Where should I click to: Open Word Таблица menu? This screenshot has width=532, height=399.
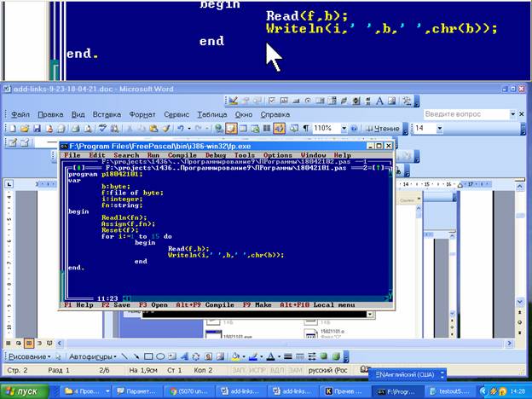coord(212,115)
